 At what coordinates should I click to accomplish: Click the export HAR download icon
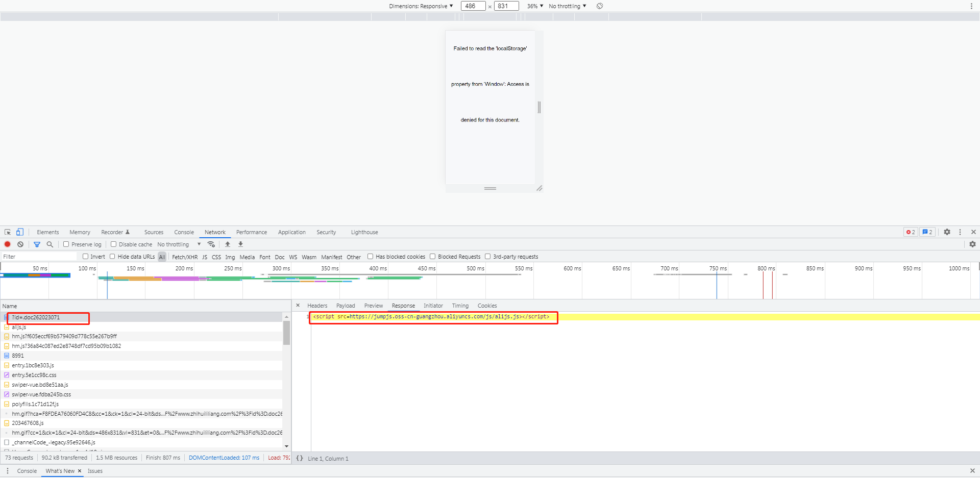241,244
